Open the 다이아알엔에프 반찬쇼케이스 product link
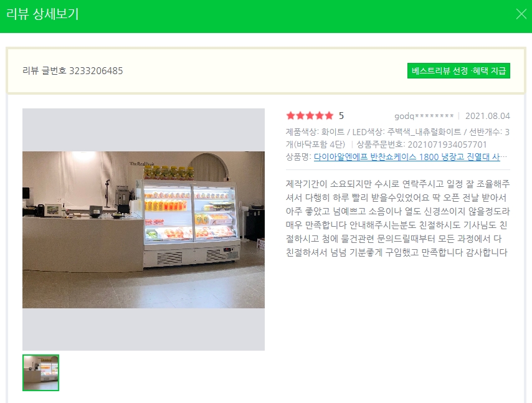The width and height of the screenshot is (532, 403). pos(407,157)
